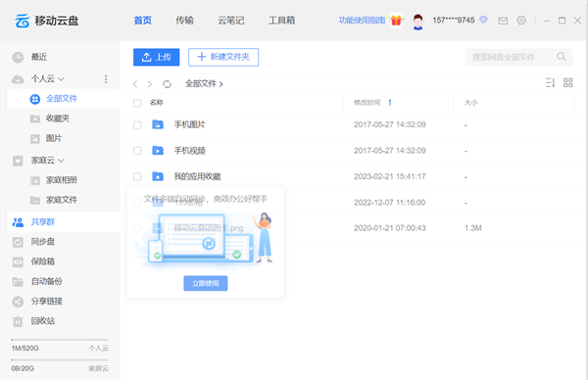
Task: Open 个人云 more options (three dots)
Action: click(106, 79)
